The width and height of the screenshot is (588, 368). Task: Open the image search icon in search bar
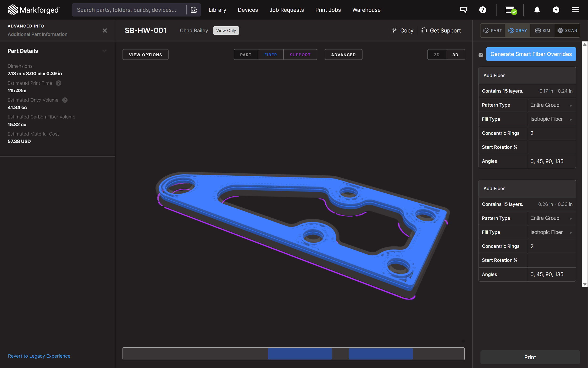[194, 10]
